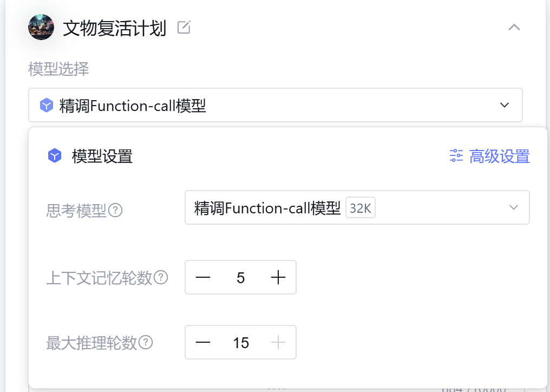Click the help icon beside 上下文记忆轮数
The height and width of the screenshot is (392, 550).
click(x=161, y=278)
